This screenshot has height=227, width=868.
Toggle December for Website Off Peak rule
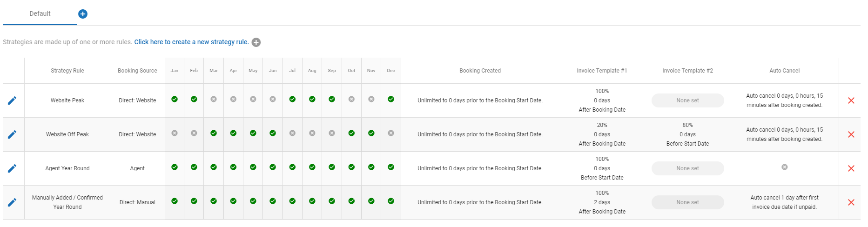coord(391,133)
